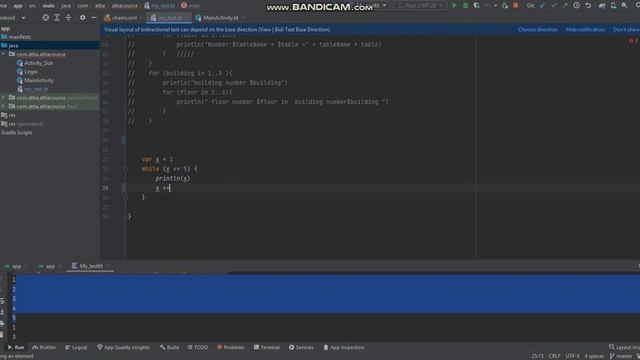Select the second app run tab
Image resolution: width=640 pixels, height=360 pixels.
tap(49, 266)
